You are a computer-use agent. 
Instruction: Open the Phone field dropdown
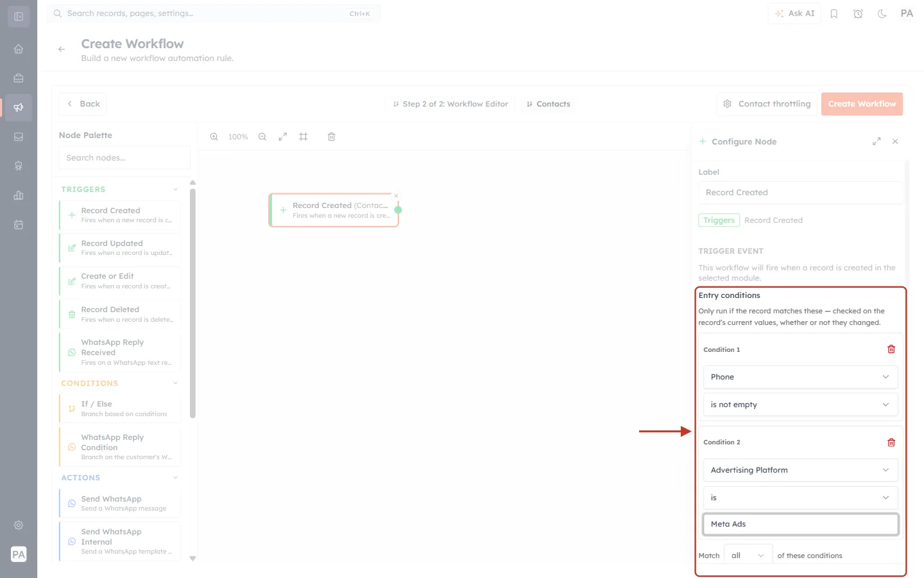point(800,377)
